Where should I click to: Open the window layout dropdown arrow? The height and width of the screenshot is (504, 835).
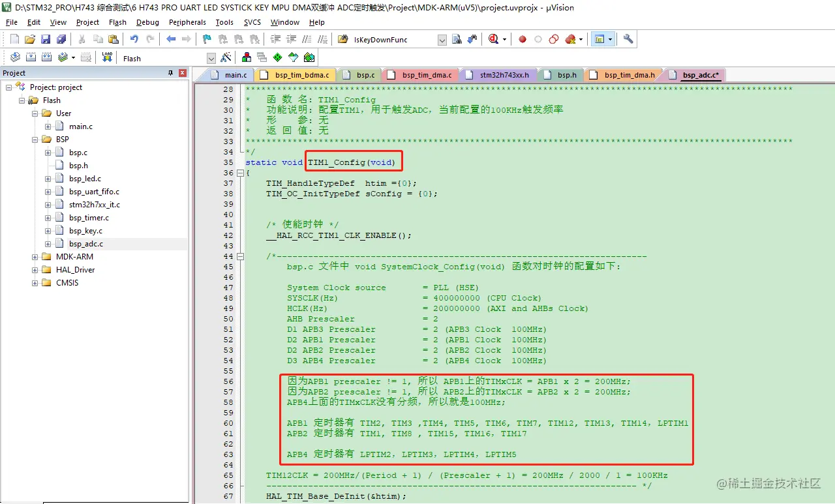point(610,39)
